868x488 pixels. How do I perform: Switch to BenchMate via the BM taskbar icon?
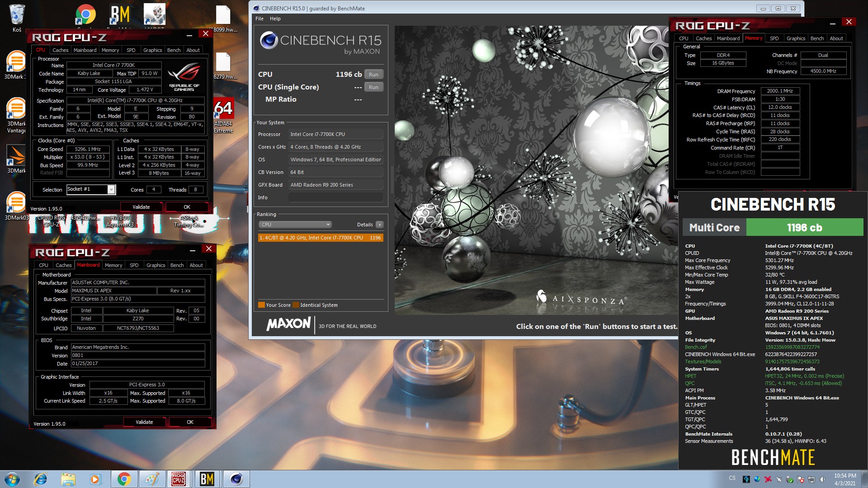[x=207, y=479]
